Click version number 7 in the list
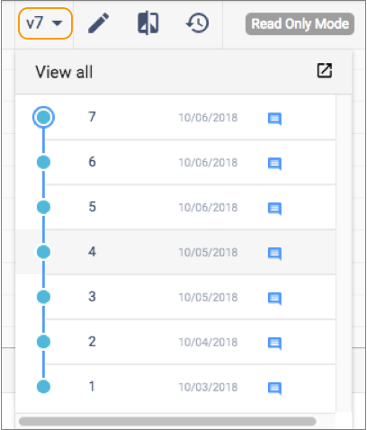The width and height of the screenshot is (367, 430). [x=92, y=117]
